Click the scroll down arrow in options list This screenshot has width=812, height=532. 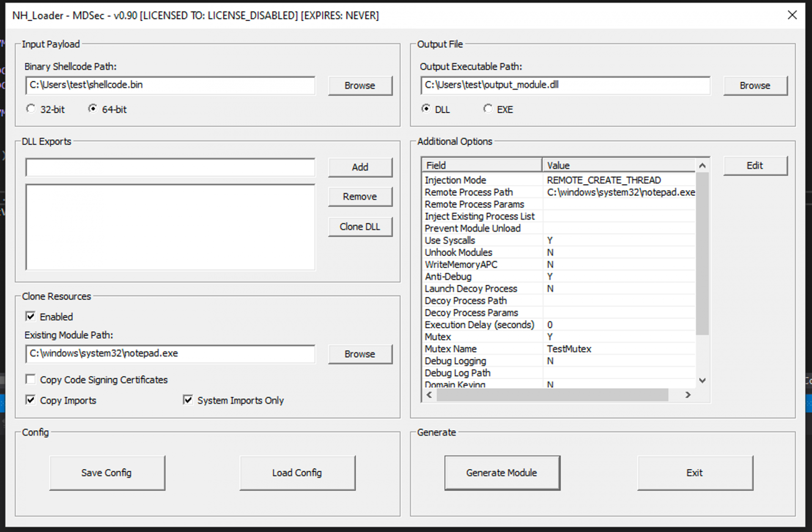[x=702, y=380]
